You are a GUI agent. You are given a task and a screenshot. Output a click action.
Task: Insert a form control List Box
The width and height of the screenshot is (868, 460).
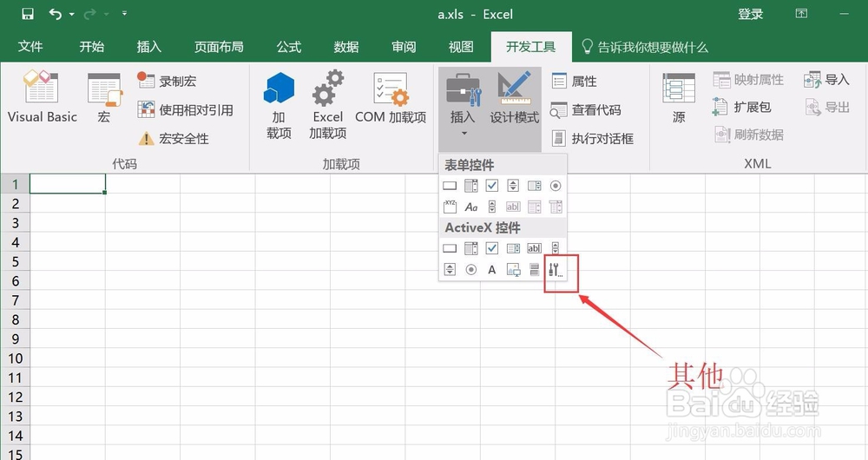click(x=534, y=186)
